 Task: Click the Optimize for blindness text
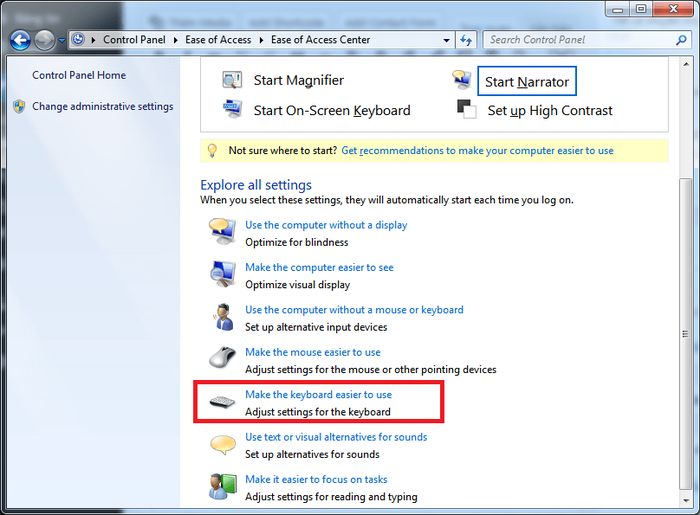click(296, 242)
